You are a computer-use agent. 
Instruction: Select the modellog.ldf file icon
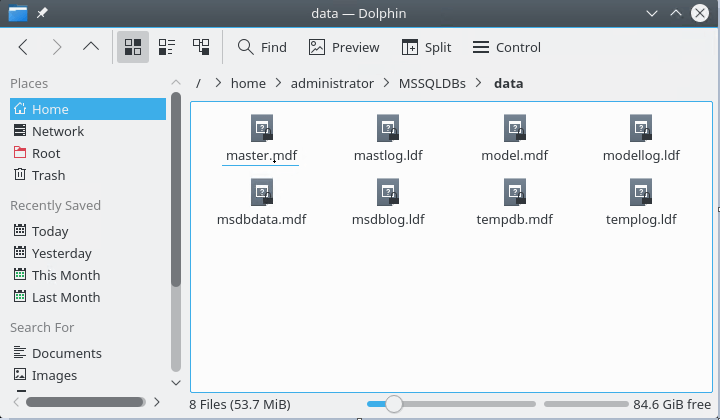(x=641, y=129)
